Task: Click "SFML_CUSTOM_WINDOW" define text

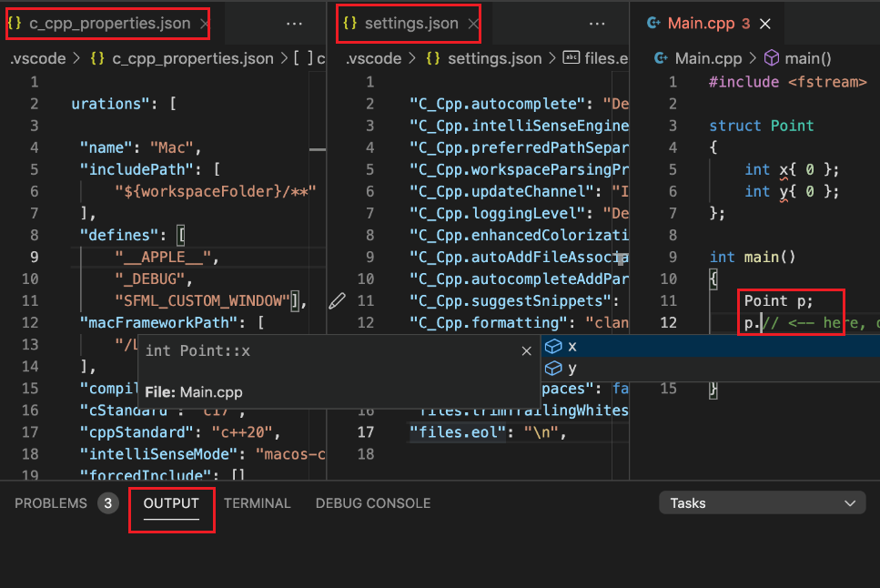Action: click(x=203, y=301)
